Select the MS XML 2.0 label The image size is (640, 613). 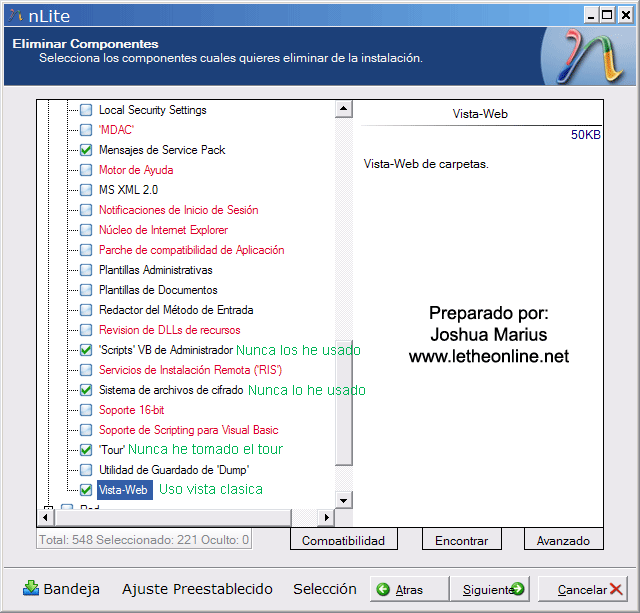tap(128, 190)
